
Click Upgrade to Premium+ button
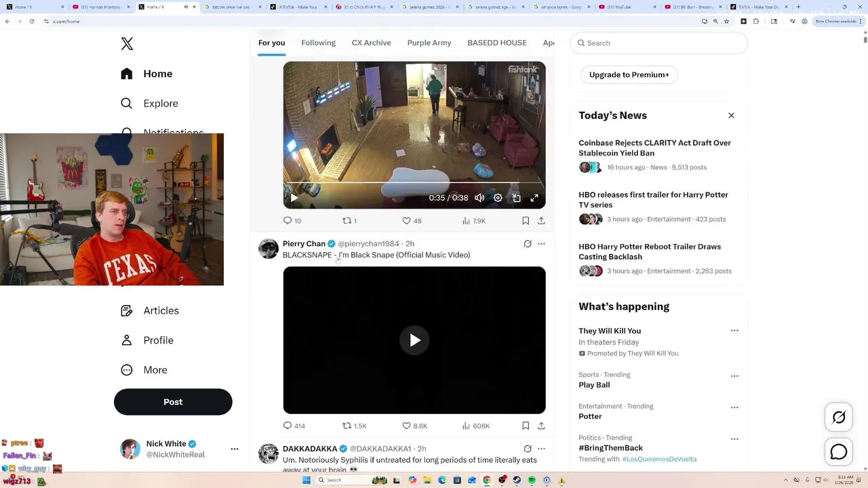629,75
